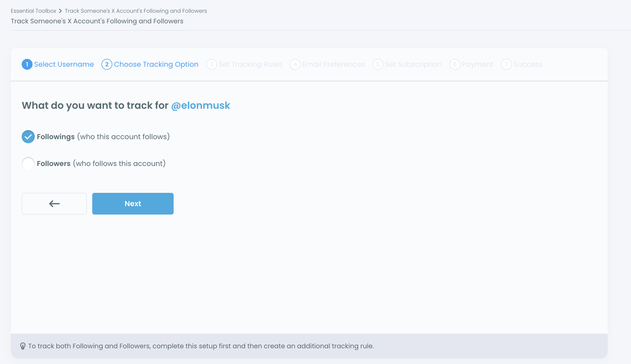Go to step 1 Select Username
This screenshot has width=631, height=364.
58,64
